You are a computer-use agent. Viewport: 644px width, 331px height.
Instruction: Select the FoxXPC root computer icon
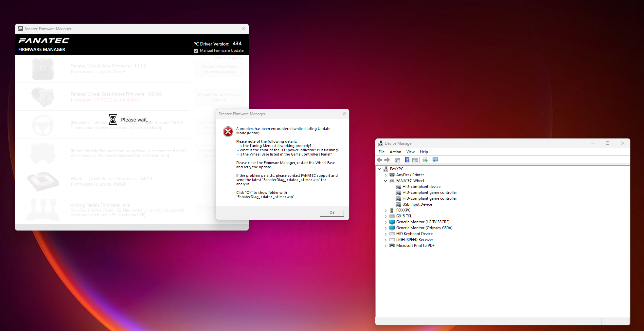click(386, 169)
